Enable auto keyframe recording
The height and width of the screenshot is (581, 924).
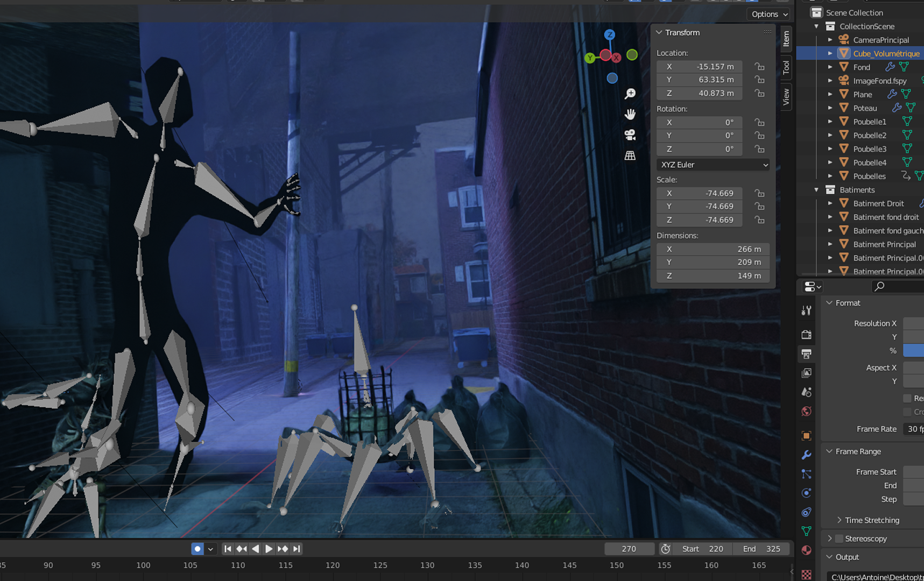[x=198, y=549]
